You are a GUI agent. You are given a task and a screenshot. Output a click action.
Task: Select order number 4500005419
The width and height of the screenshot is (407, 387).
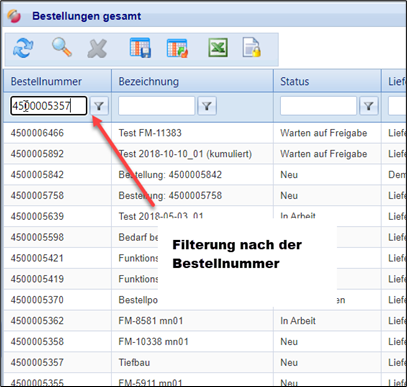point(37,279)
